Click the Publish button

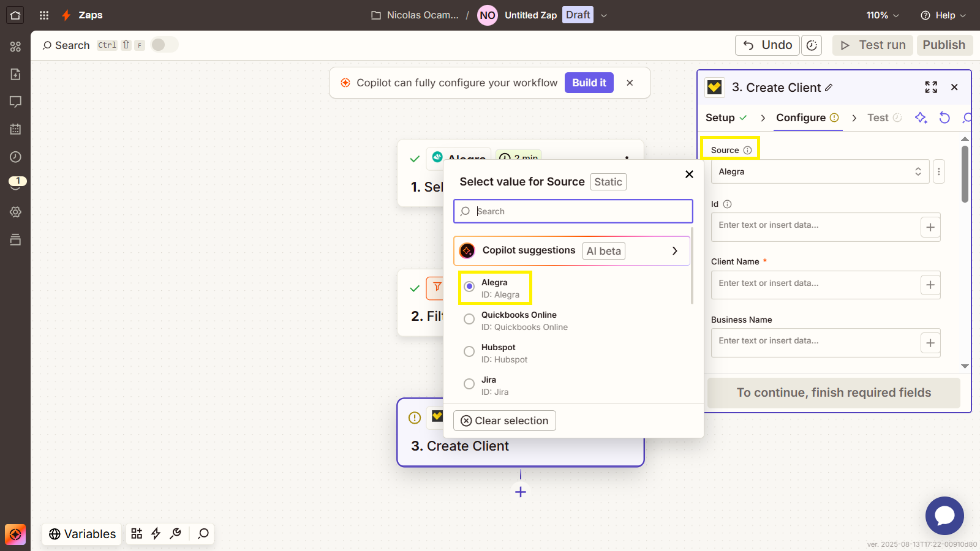click(x=944, y=45)
